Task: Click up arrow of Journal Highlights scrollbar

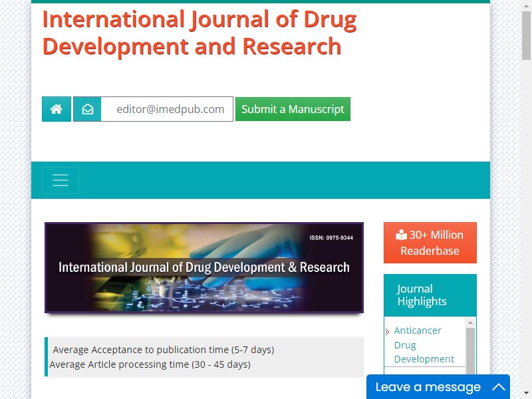Action: (470, 323)
